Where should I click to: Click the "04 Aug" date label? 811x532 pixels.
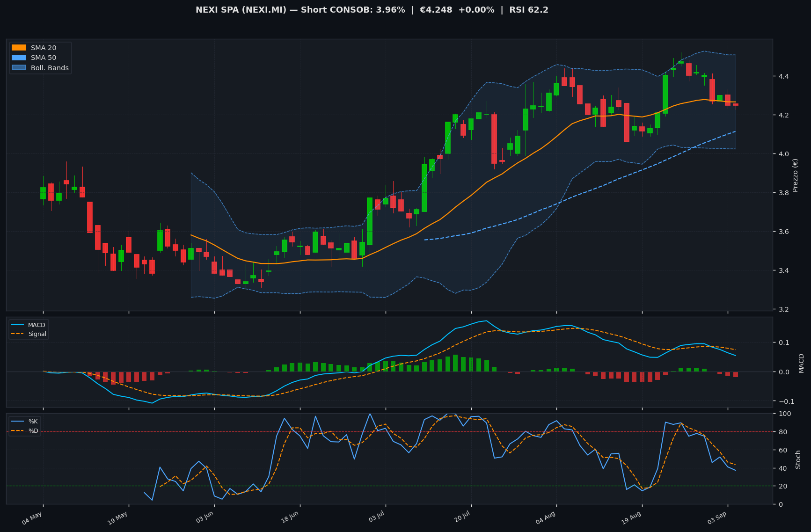546,518
